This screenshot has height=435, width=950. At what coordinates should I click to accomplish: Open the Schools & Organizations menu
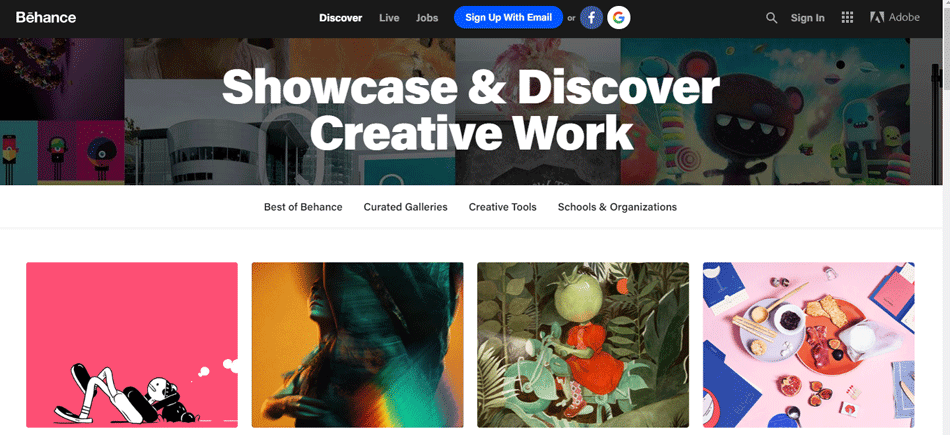[617, 207]
